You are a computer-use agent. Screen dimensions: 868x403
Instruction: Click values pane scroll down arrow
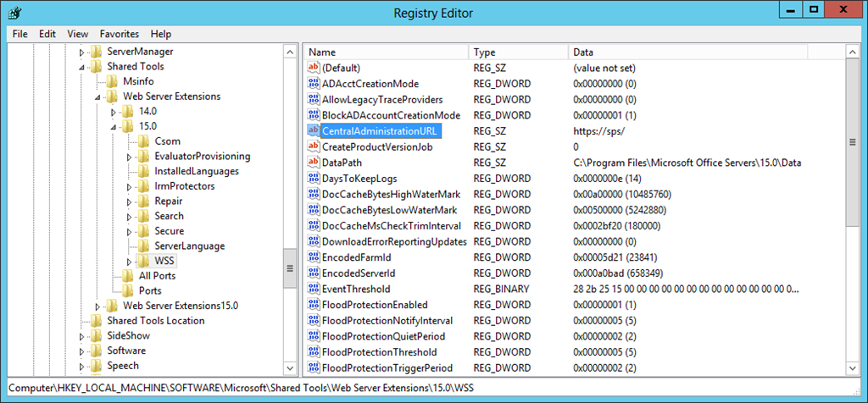tap(854, 367)
